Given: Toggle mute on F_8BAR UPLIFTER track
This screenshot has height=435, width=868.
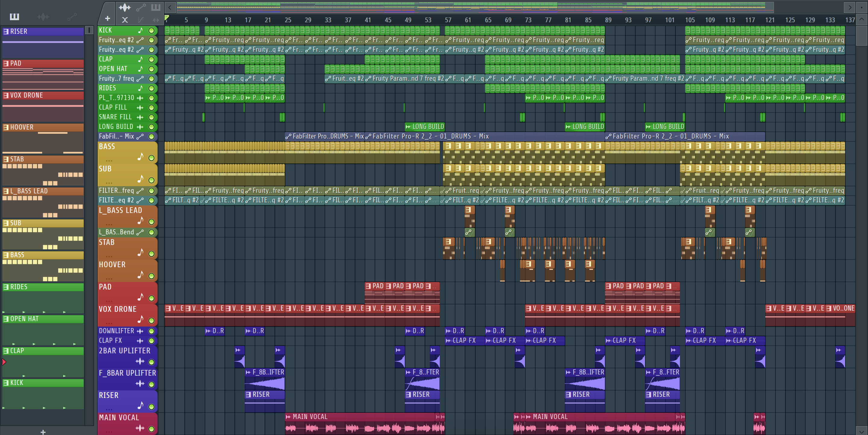Looking at the screenshot, I should click(x=152, y=384).
